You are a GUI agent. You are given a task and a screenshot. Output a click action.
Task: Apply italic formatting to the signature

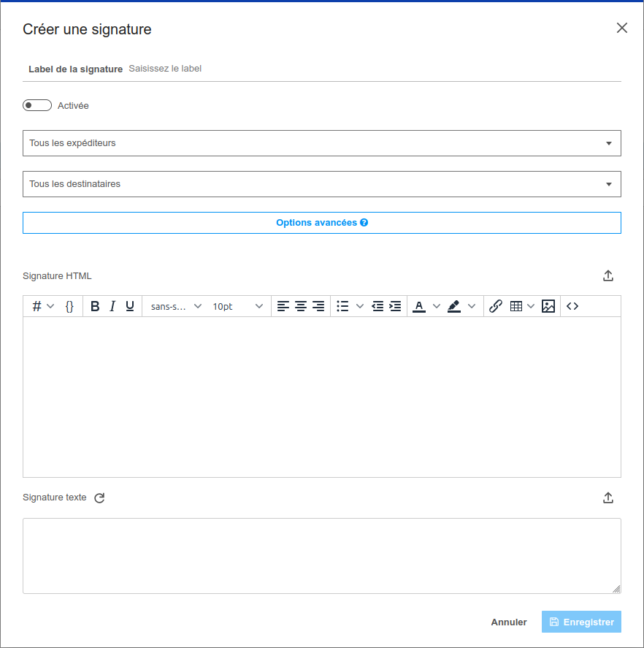pos(112,307)
